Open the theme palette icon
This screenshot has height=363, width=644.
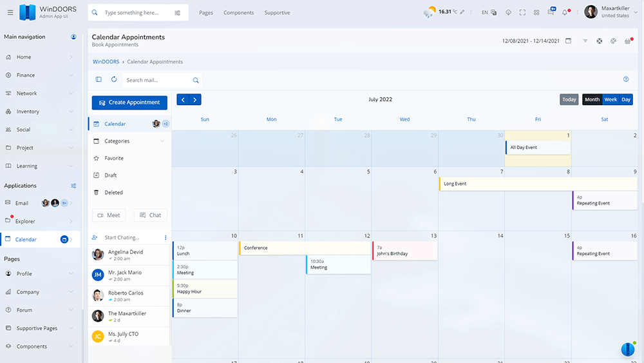pyautogui.click(x=613, y=41)
